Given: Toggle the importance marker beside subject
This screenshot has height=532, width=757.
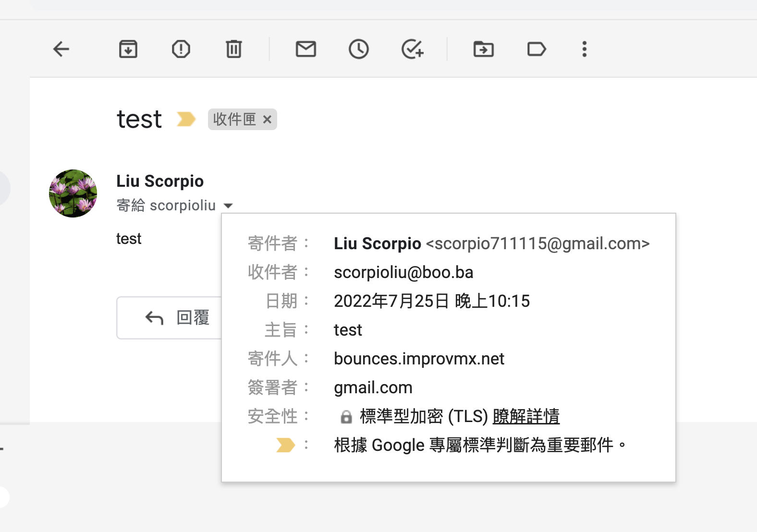Looking at the screenshot, I should click(186, 119).
